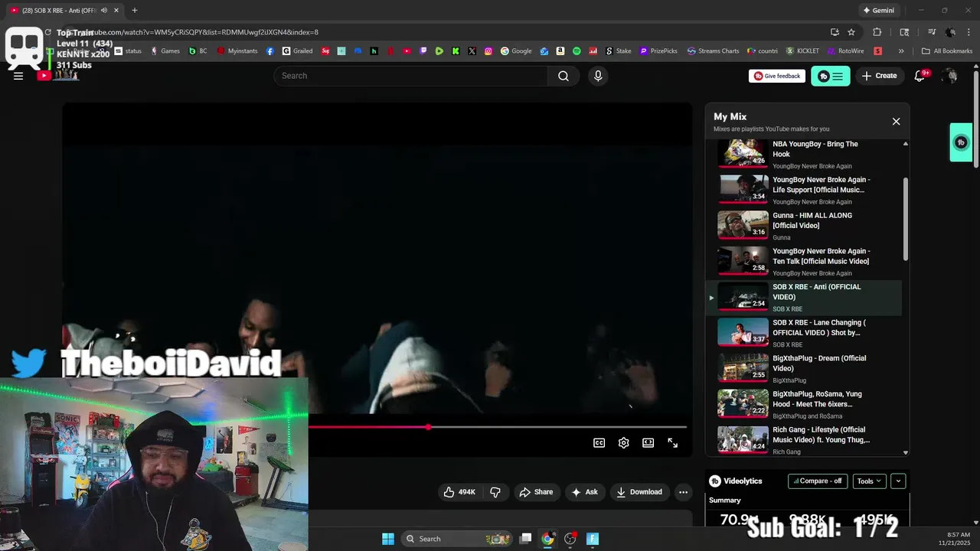980x551 pixels.
Task: Open the Stake bookmark
Action: 619,51
